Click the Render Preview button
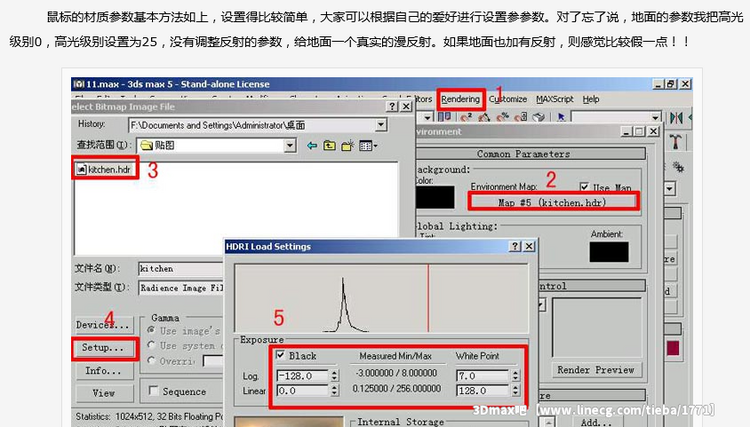The image size is (750, 427). [x=596, y=370]
